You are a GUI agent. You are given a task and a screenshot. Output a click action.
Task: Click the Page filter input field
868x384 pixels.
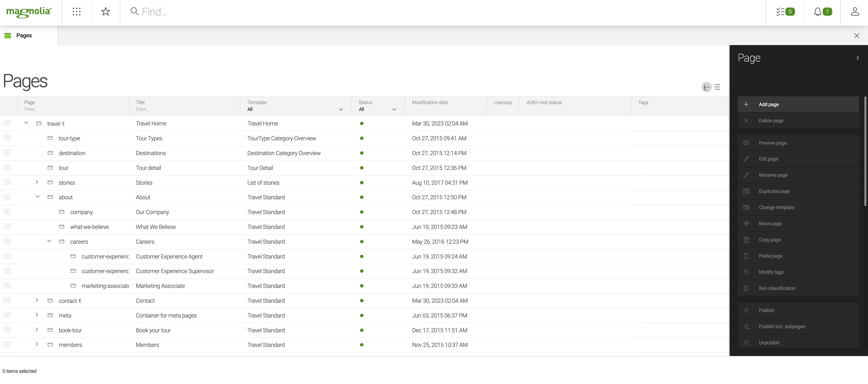(73, 109)
